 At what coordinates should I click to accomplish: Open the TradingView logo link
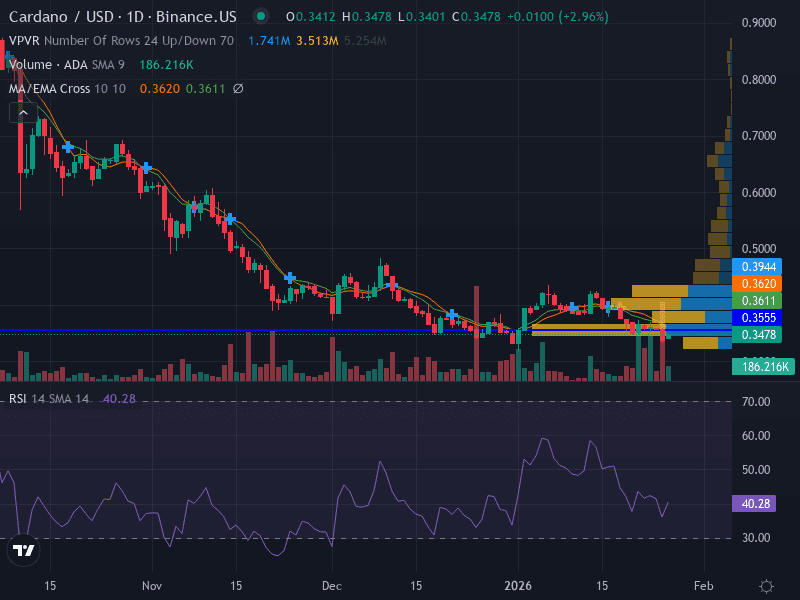click(23, 550)
